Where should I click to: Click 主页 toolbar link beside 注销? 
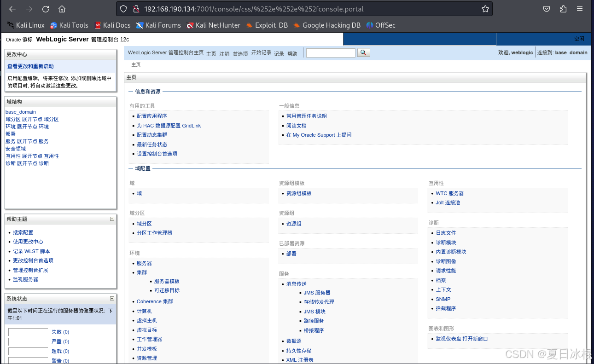coord(211,54)
